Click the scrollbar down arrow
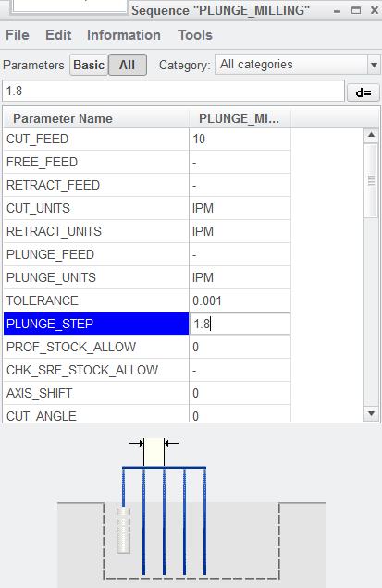 click(371, 413)
